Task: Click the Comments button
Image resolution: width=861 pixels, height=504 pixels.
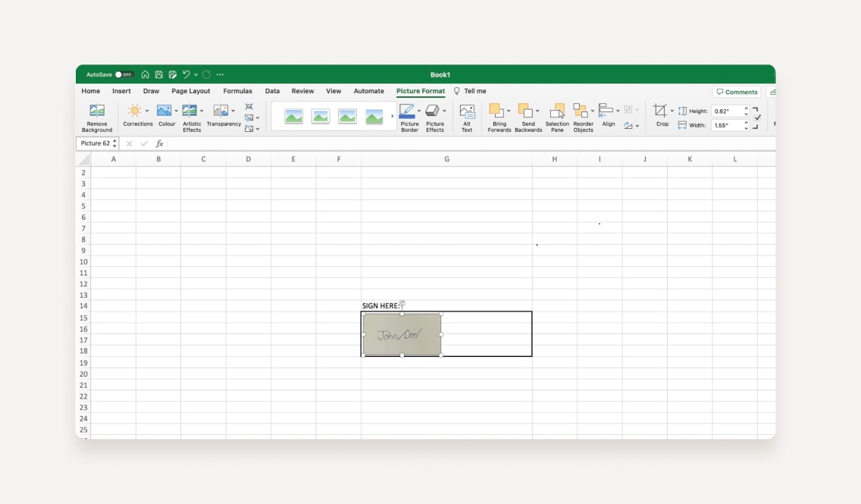Action: tap(736, 91)
